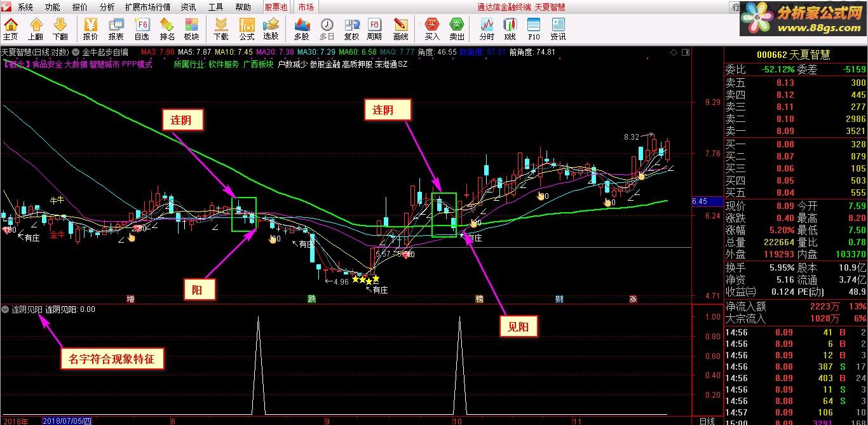Open the F10 company info icon
This screenshot has width=868, height=425.
(534, 29)
